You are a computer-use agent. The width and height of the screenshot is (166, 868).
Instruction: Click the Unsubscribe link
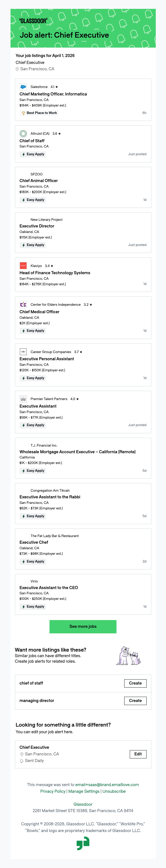click(x=114, y=791)
